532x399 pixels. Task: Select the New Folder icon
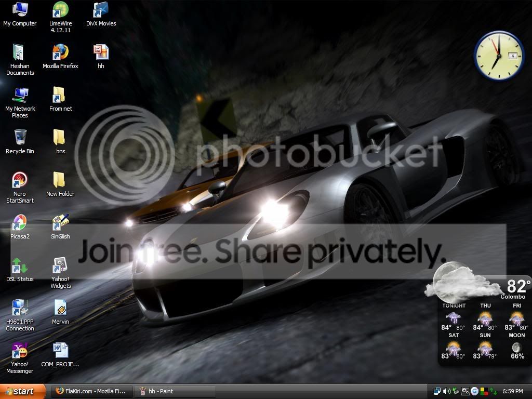point(60,184)
